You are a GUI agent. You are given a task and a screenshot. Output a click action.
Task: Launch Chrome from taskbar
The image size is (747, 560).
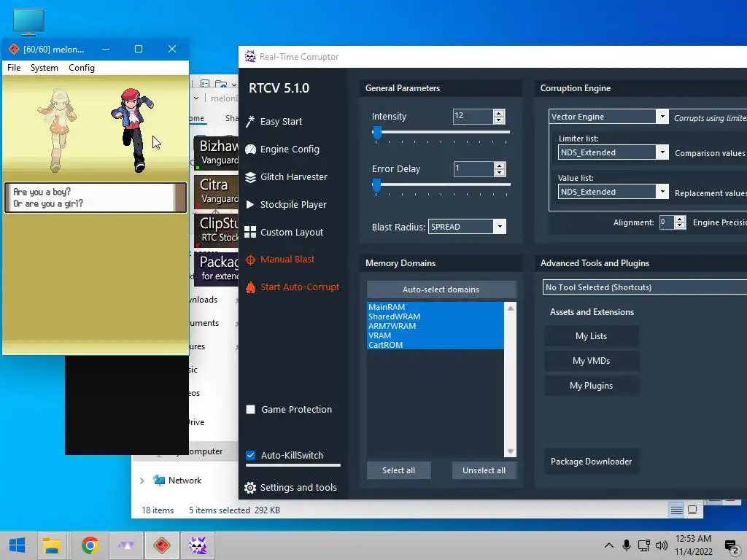pyautogui.click(x=90, y=545)
